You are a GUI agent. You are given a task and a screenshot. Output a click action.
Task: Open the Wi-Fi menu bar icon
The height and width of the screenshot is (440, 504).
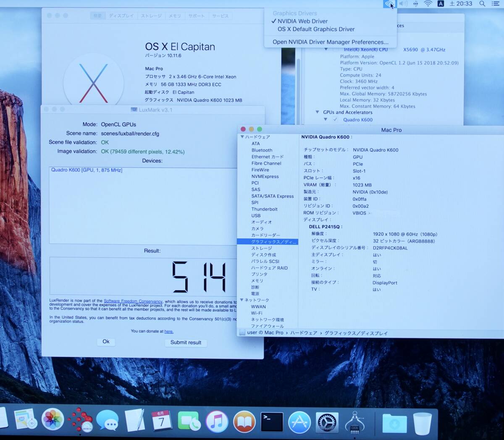coord(428,4)
